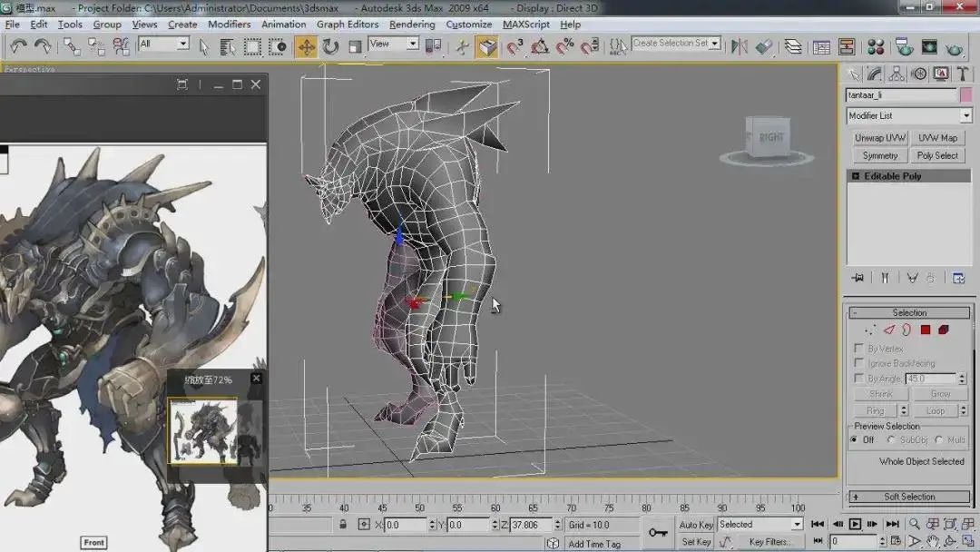This screenshot has height=552, width=980.
Task: Apply the Unwrap UVW modifier button
Action: pyautogui.click(x=880, y=137)
